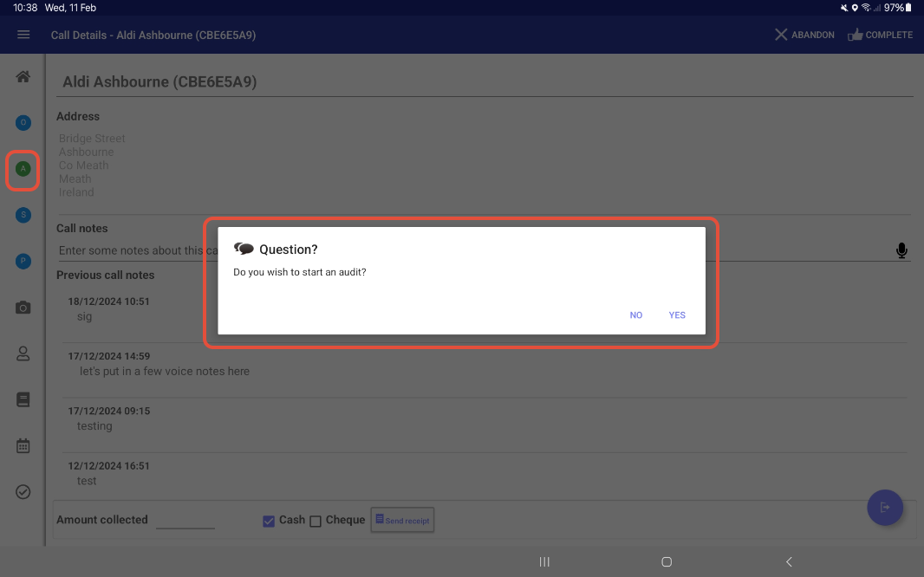Tap the microphone voice note icon
This screenshot has width=924, height=577.
click(x=901, y=250)
